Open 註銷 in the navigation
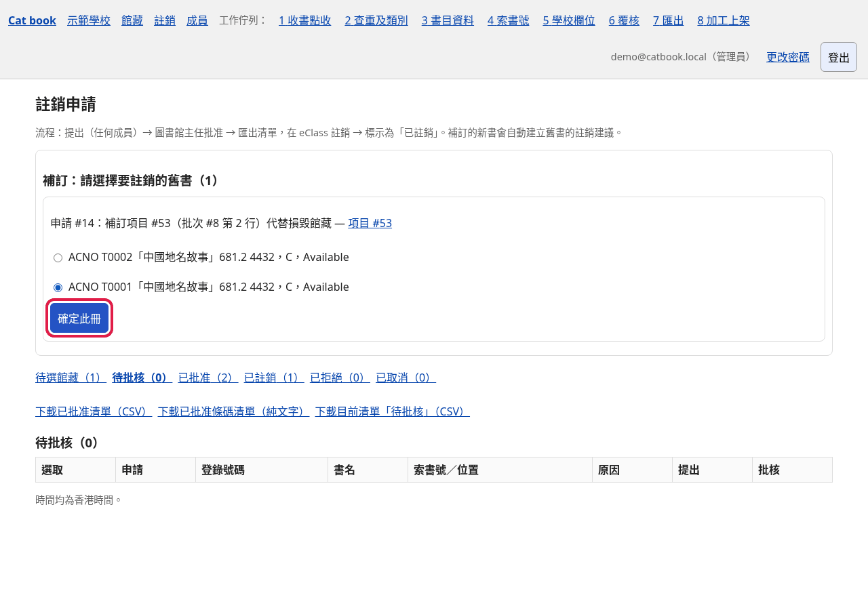The height and width of the screenshot is (610, 868). point(165,20)
